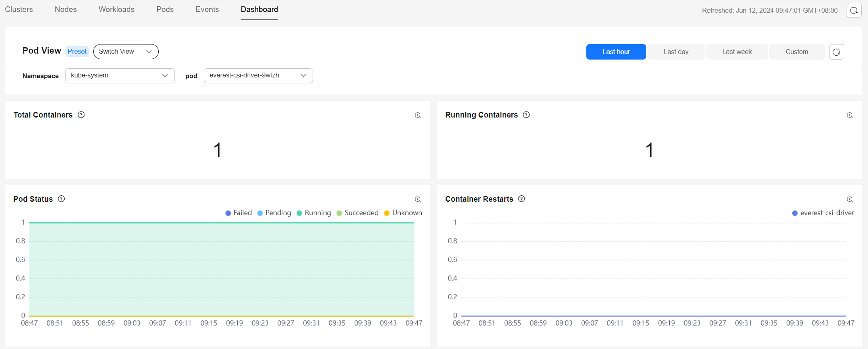
Task: Click the Refreshed timestamp text
Action: [770, 11]
